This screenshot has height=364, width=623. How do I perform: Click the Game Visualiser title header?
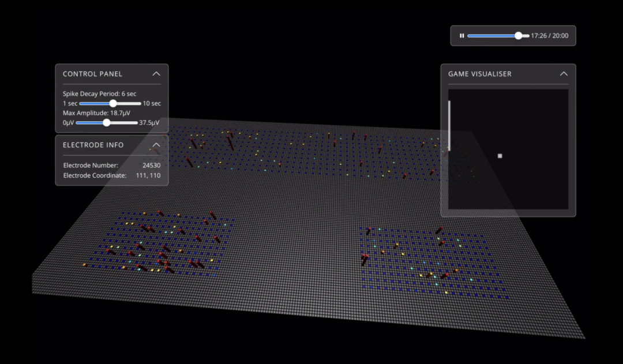479,74
